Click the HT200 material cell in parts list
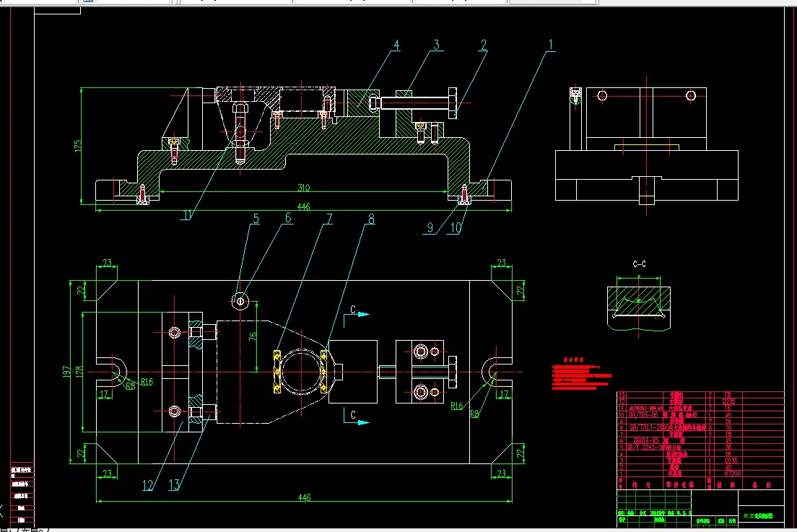Screen dimensions: 797x532 (x=733, y=473)
